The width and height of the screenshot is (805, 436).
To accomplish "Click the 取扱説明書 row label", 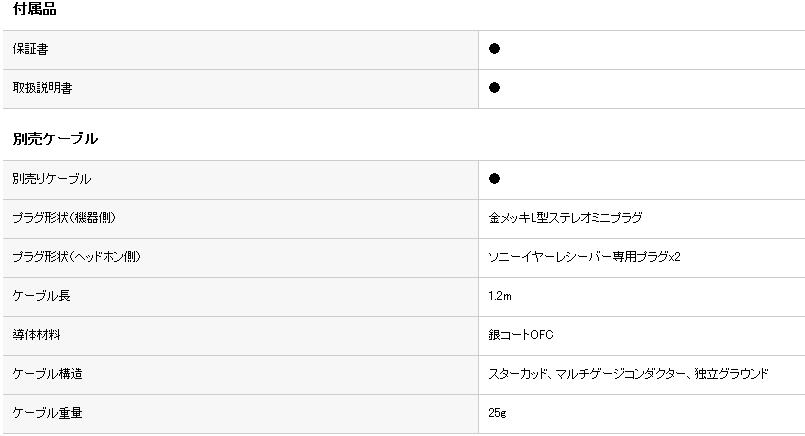I will pos(43,88).
